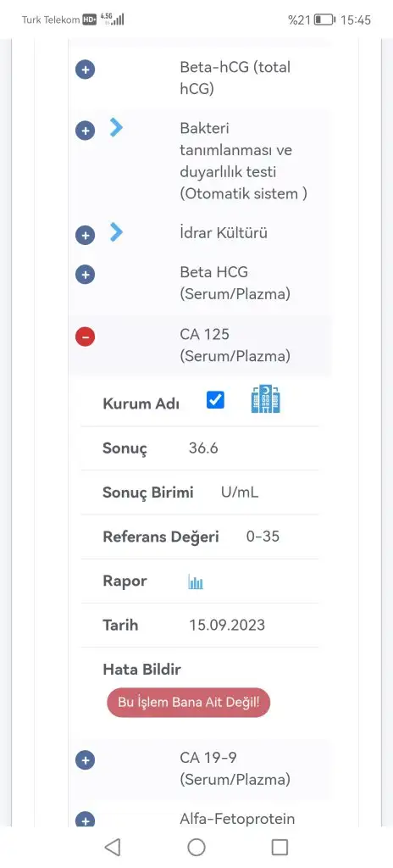Select the CA 125 (Serum/Plazma) title text
393x868 pixels.
pyautogui.click(x=235, y=346)
